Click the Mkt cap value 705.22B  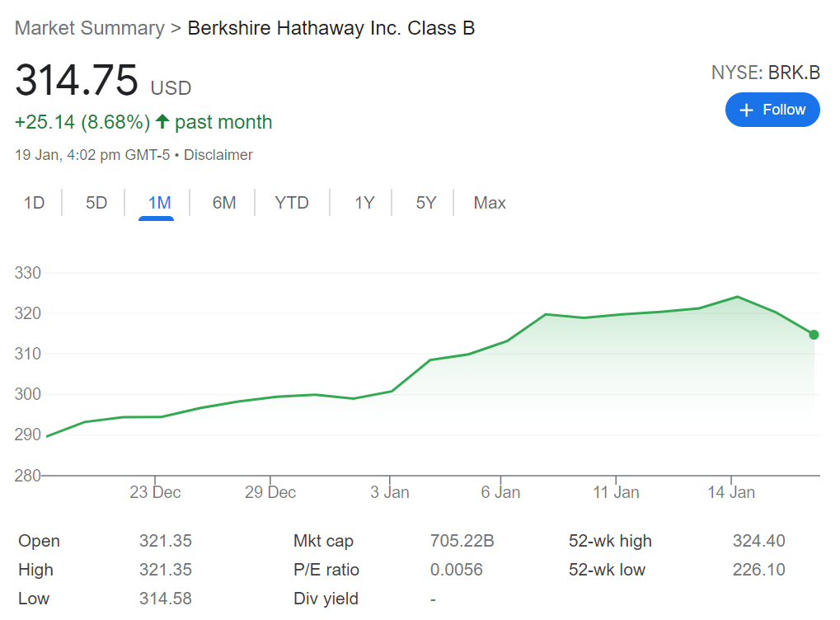coord(462,541)
